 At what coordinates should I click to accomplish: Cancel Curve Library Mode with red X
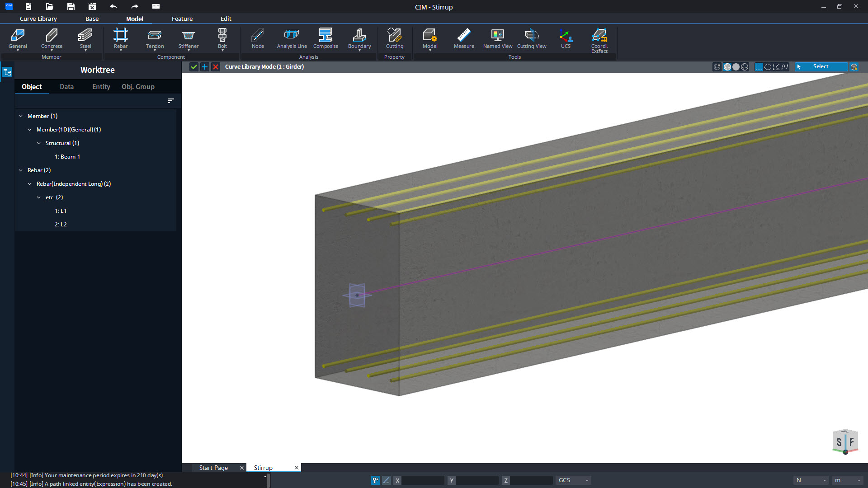click(x=216, y=67)
